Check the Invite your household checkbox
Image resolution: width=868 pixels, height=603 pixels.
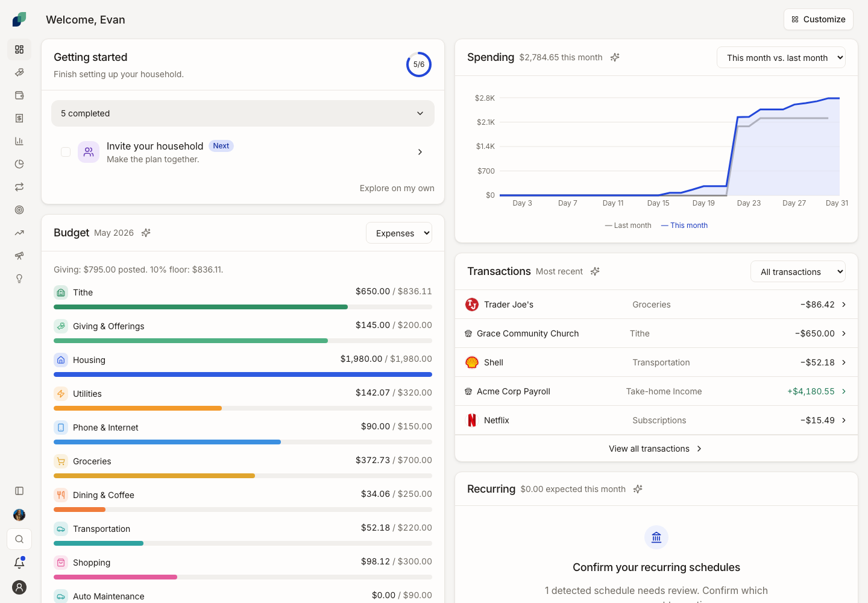click(66, 152)
